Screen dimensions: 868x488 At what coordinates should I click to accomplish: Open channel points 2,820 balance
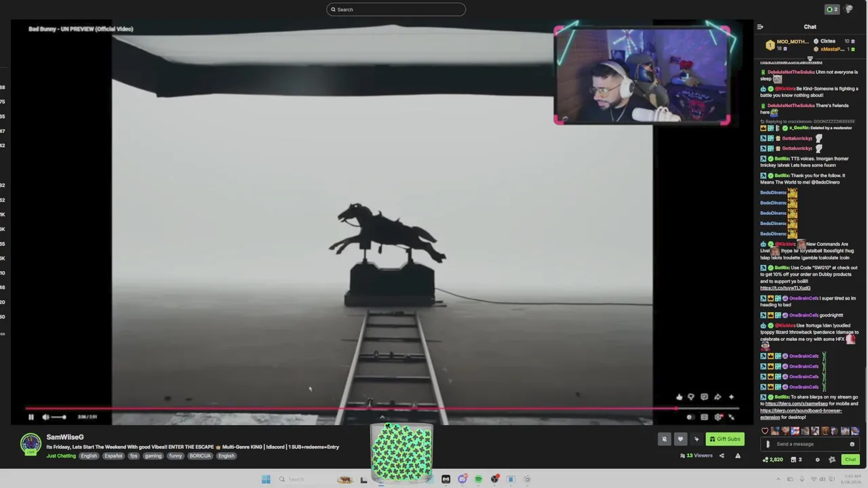coord(773,460)
